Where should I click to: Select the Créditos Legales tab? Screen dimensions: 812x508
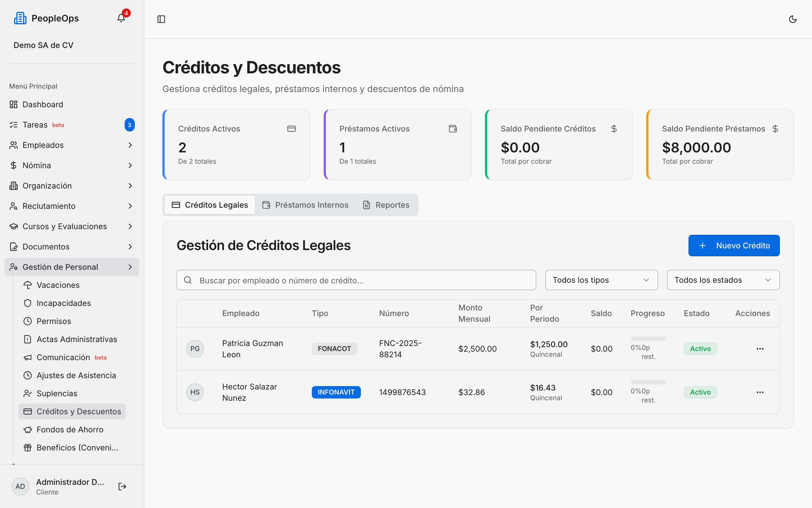click(x=210, y=205)
